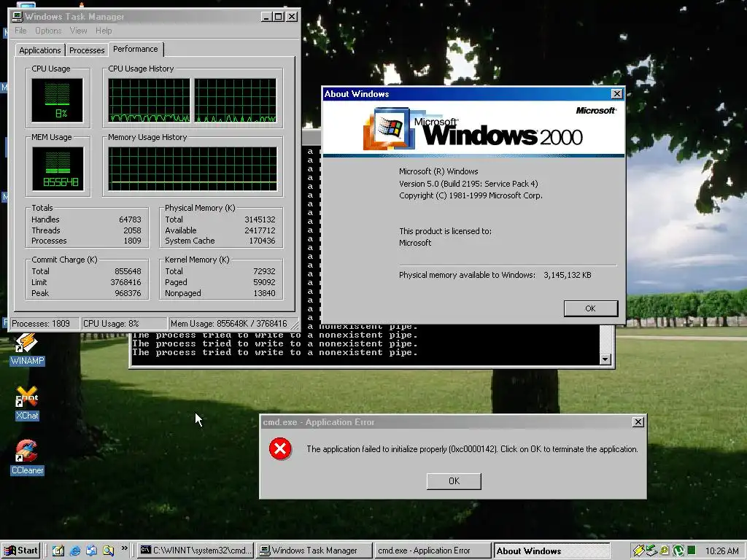Close the cmd.exe Application Error dialog
Screen dimensions: 747x560
click(638, 422)
